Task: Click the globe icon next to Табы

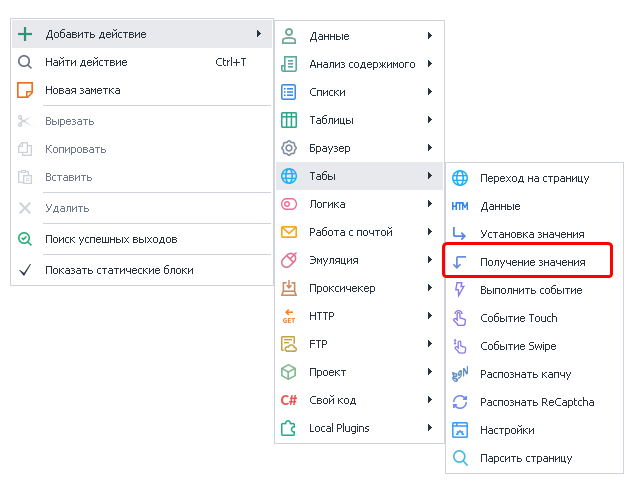Action: [289, 176]
